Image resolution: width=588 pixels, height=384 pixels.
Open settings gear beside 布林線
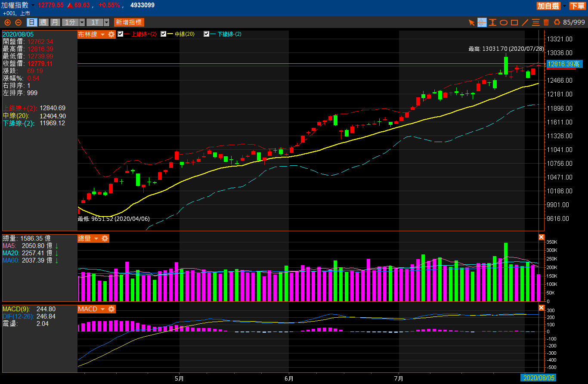point(111,34)
